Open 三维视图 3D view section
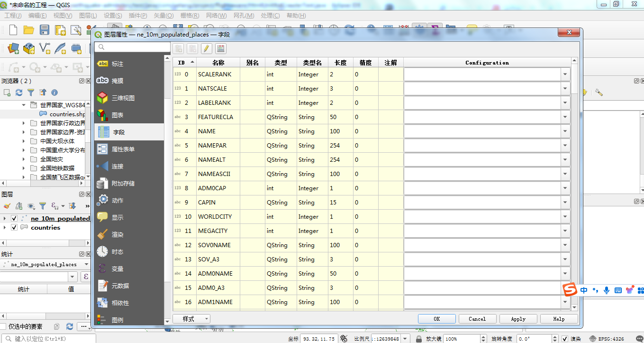 click(129, 98)
